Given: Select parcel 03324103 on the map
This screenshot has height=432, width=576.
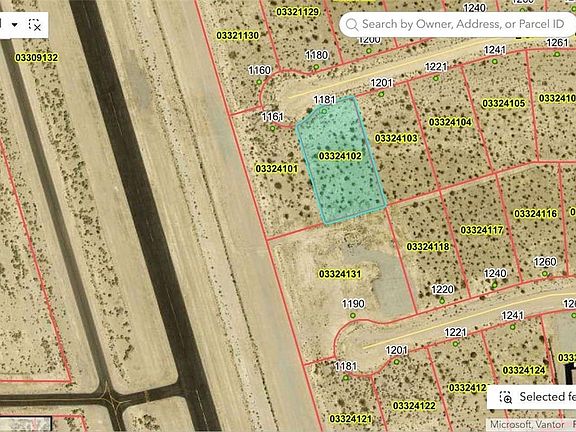Looking at the screenshot, I should tap(396, 138).
